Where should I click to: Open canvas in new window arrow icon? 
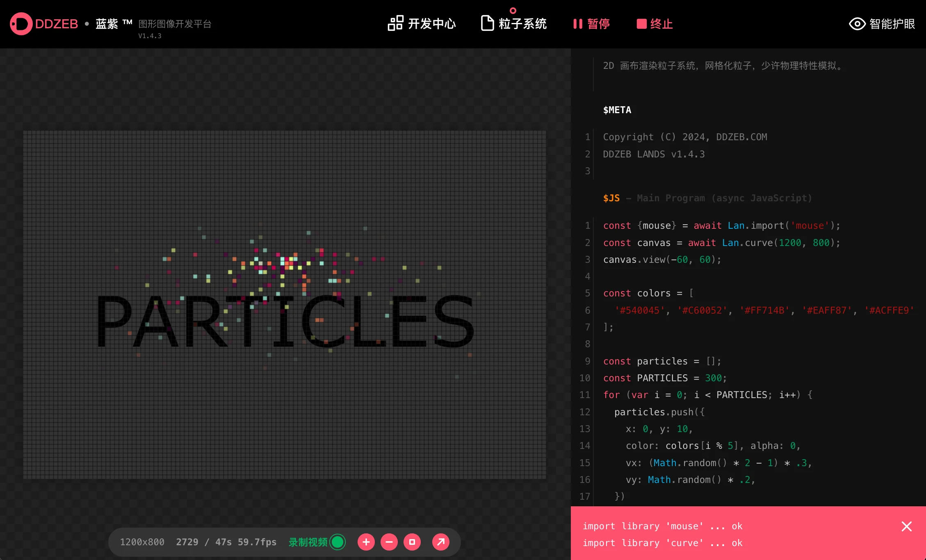coord(441,542)
